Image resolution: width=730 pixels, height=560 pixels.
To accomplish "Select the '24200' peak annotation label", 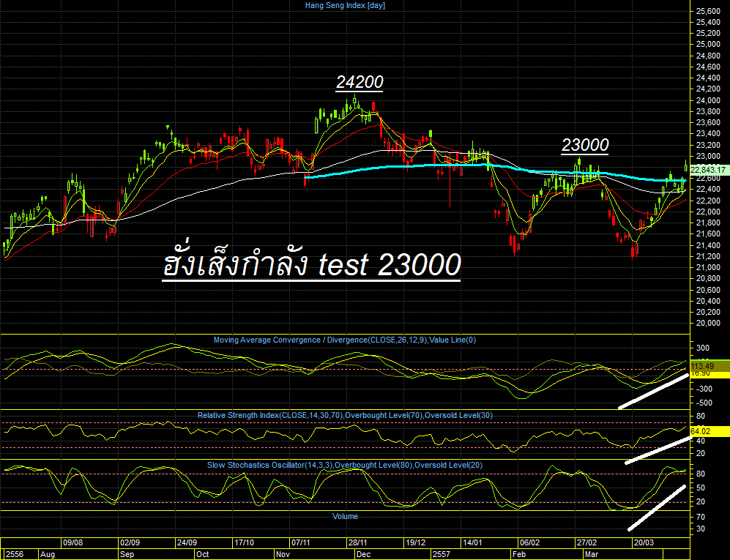I will [360, 83].
